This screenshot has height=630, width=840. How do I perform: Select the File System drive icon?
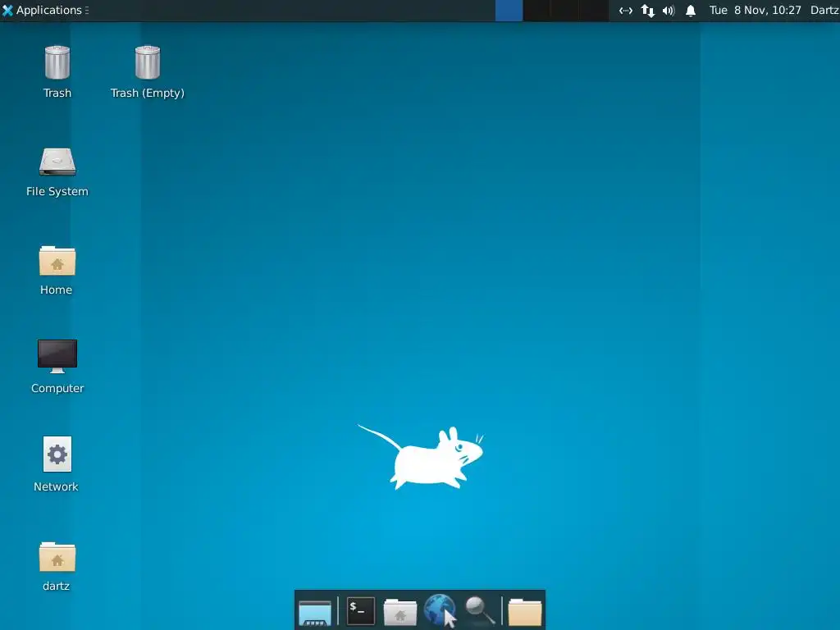click(x=57, y=162)
